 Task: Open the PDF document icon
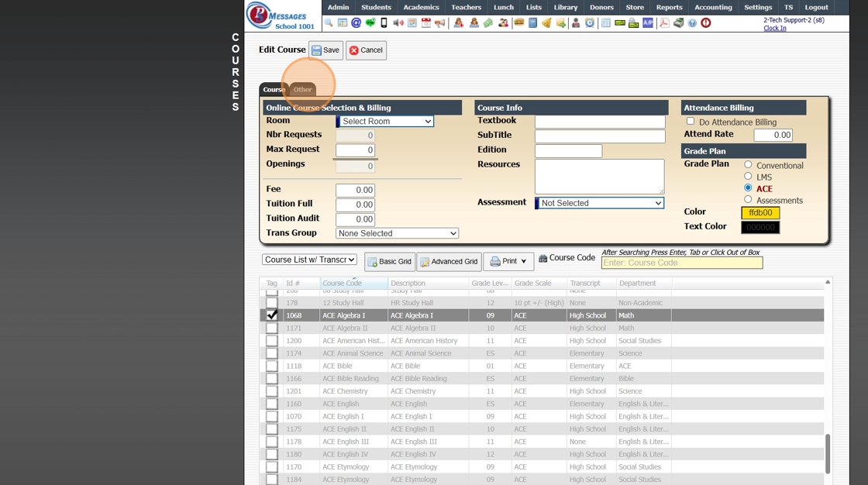pos(663,22)
